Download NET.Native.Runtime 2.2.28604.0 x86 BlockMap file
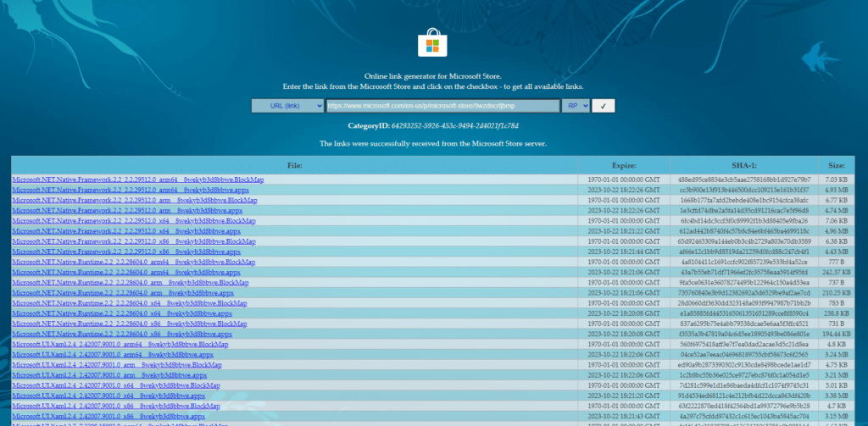The height and width of the screenshot is (426, 868). (x=130, y=324)
